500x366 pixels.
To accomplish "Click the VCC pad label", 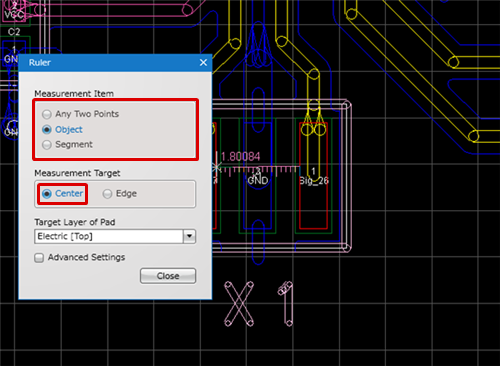I will [14, 15].
